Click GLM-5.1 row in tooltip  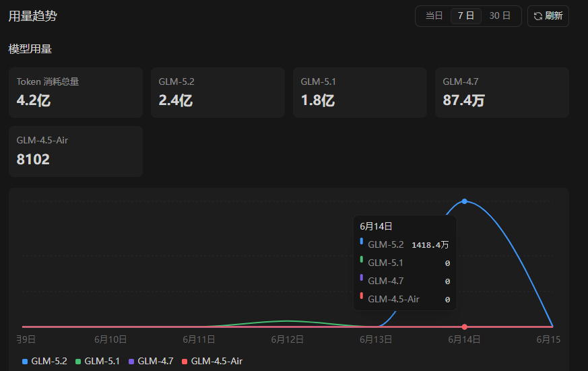click(x=405, y=263)
